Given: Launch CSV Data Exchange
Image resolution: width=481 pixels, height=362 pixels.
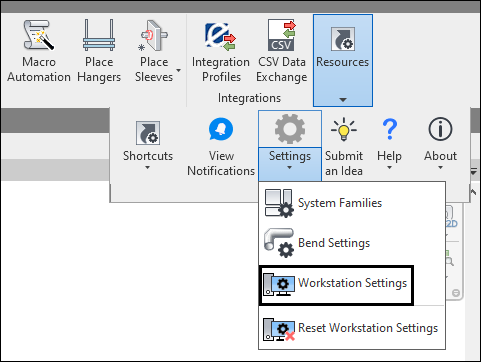Looking at the screenshot, I should [x=282, y=52].
